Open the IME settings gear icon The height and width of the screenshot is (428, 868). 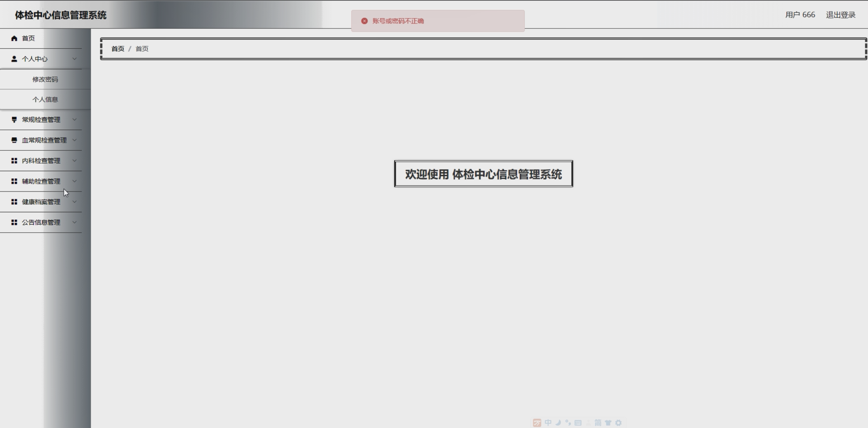(x=618, y=423)
